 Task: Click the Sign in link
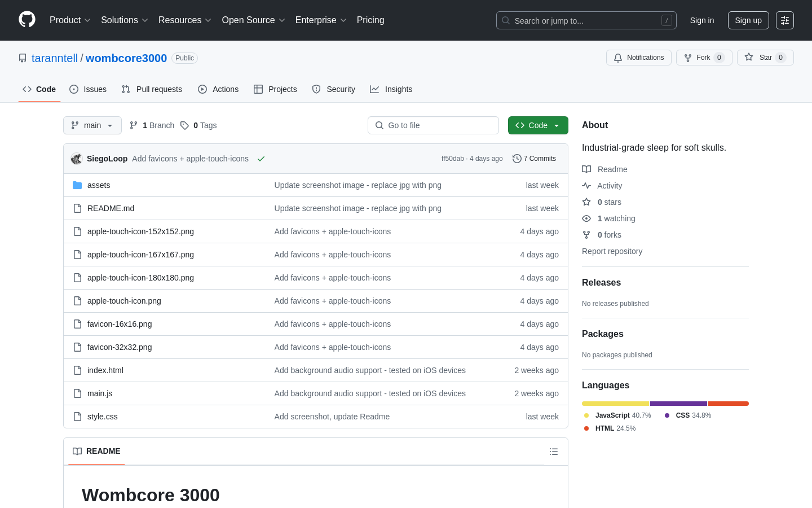702,20
